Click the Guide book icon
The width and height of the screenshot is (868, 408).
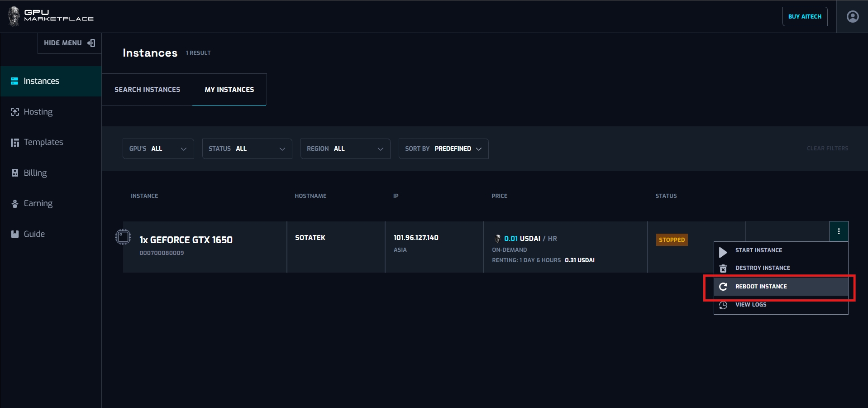[x=15, y=234]
